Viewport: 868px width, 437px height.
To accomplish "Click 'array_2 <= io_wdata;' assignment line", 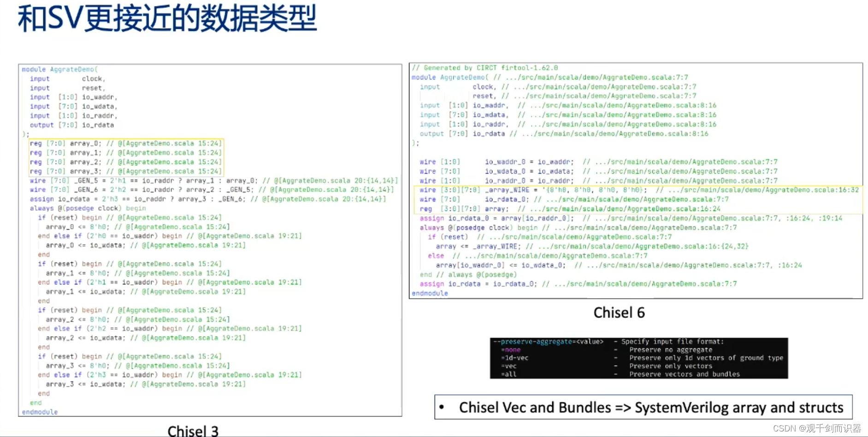I will pos(146,338).
